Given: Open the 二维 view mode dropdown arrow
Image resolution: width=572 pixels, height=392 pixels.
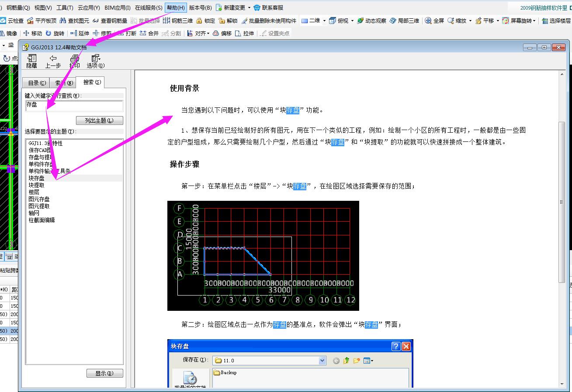Looking at the screenshot, I should pyautogui.click(x=324, y=21).
